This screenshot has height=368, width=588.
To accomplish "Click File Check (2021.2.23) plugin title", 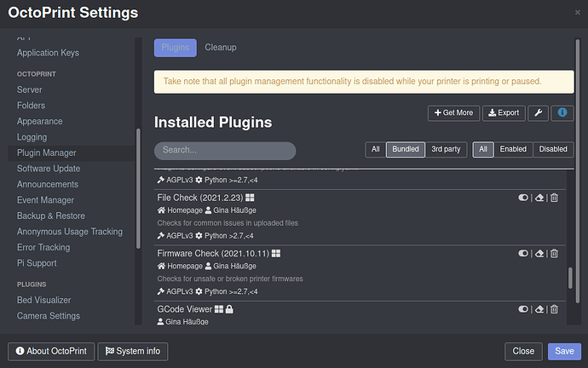I will pyautogui.click(x=200, y=198).
